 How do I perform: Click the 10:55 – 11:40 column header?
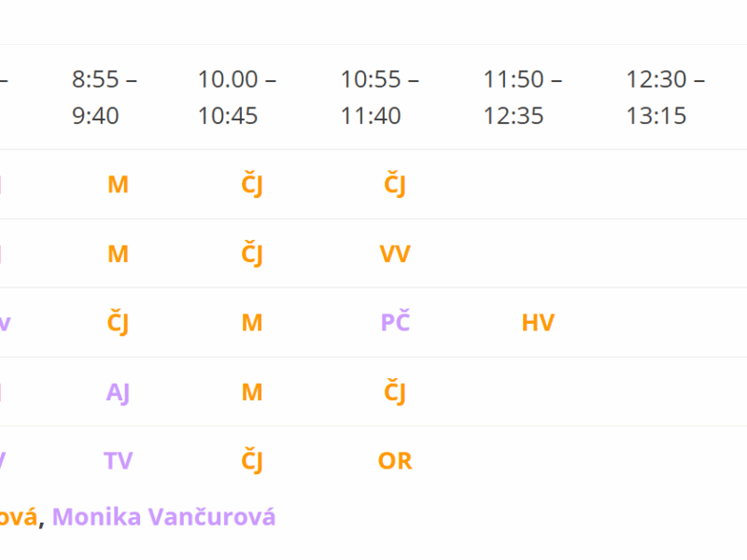click(379, 97)
